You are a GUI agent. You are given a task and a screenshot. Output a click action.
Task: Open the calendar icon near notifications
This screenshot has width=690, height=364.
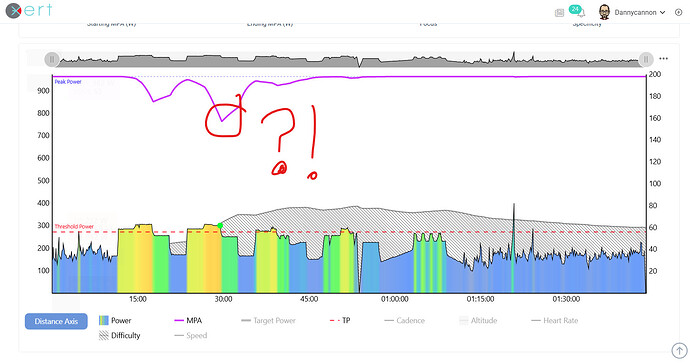559,13
